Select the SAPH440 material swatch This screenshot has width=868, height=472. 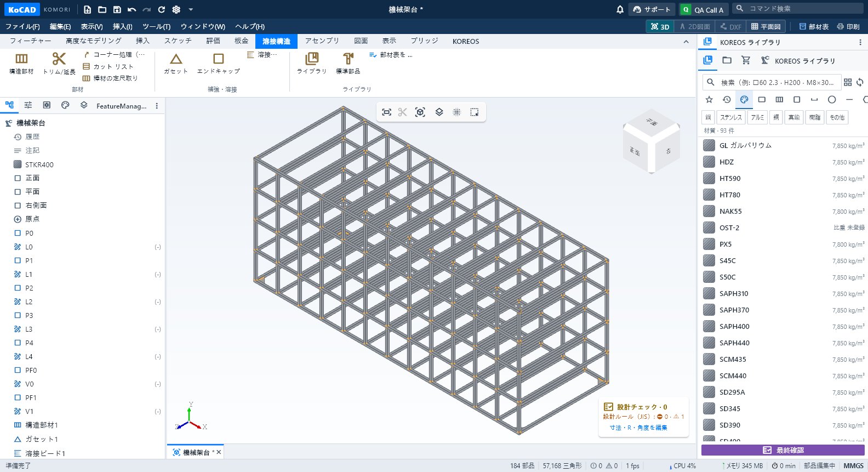click(709, 343)
